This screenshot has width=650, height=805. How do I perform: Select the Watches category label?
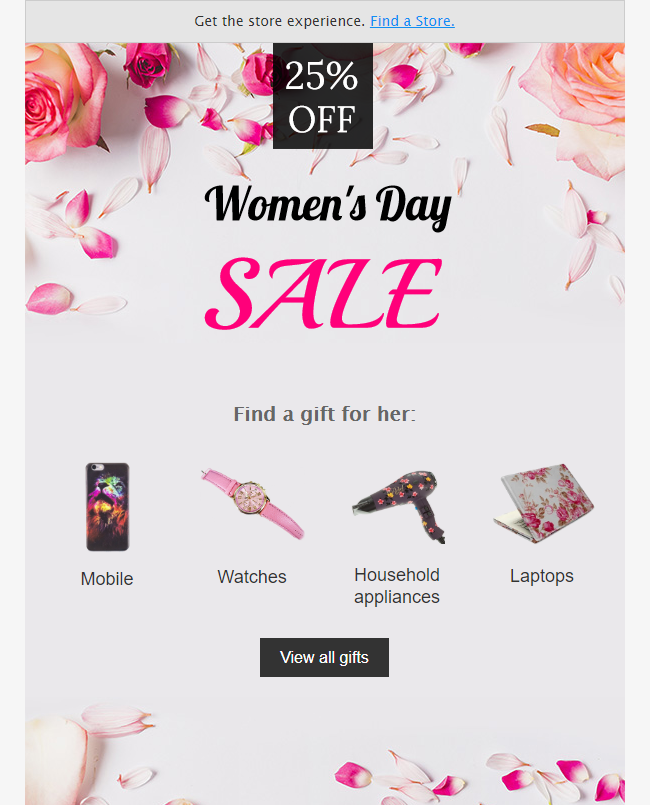click(x=252, y=577)
